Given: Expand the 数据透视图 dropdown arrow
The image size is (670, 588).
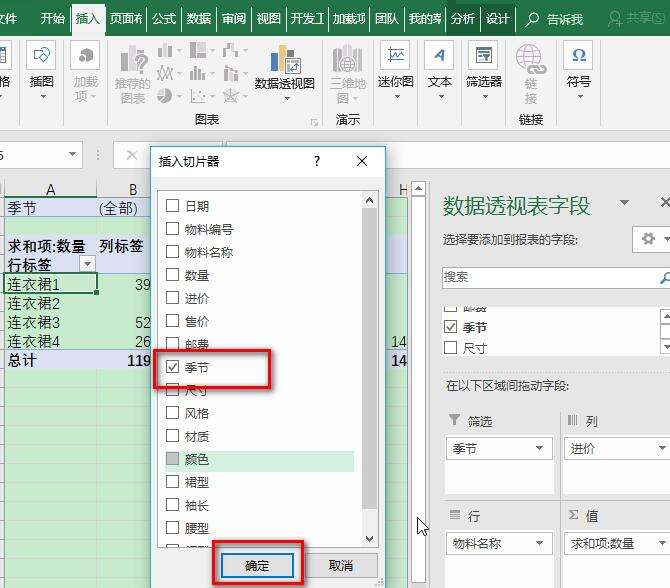Looking at the screenshot, I should (288, 98).
